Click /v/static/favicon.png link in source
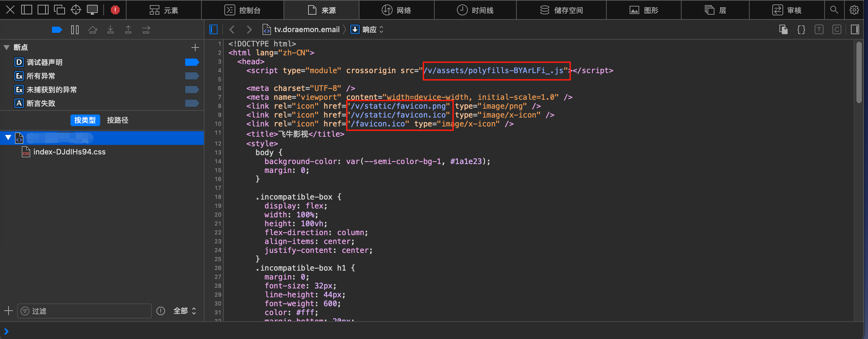868x339 pixels. pyautogui.click(x=400, y=106)
